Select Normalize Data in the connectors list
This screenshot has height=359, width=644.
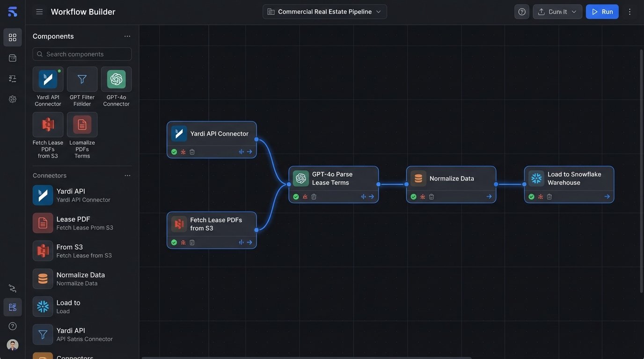pos(80,279)
